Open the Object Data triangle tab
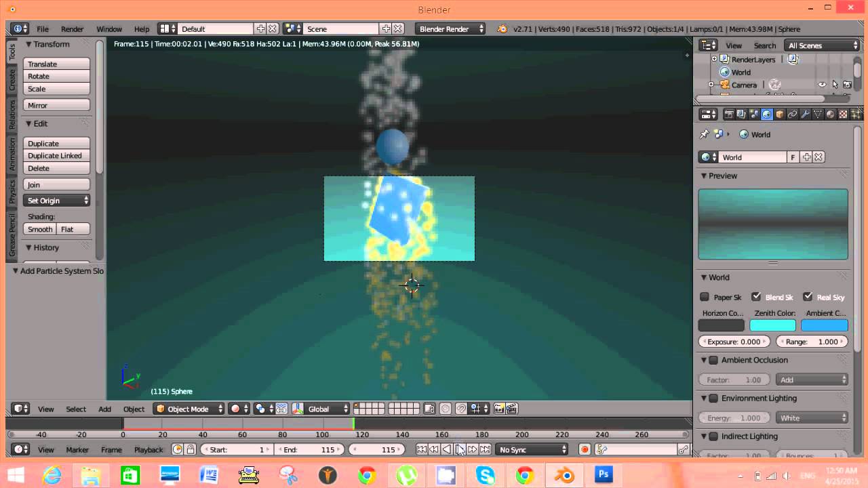 click(x=818, y=115)
